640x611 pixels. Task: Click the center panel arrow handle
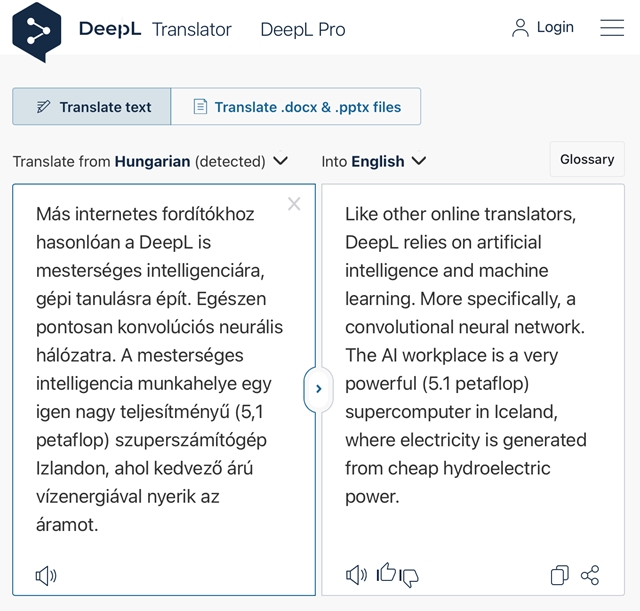pos(319,389)
